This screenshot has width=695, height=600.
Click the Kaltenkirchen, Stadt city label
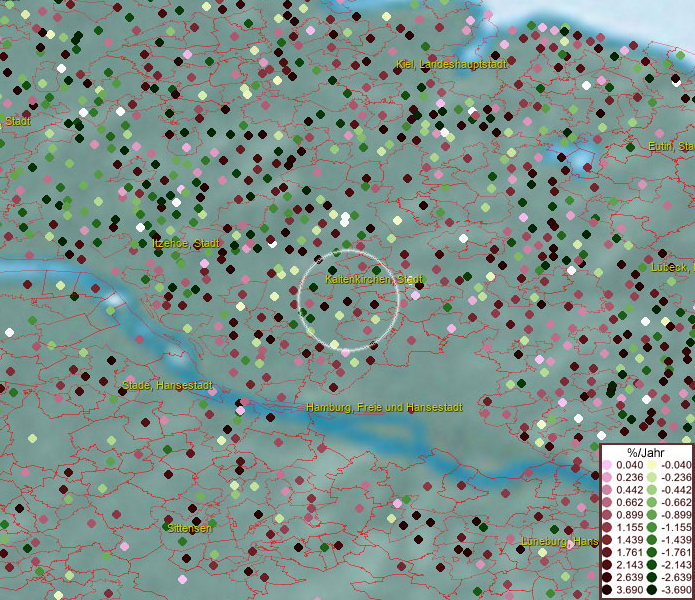374,279
